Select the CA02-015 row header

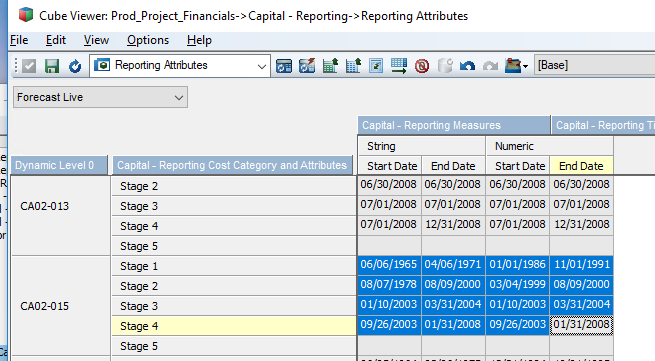coord(61,306)
